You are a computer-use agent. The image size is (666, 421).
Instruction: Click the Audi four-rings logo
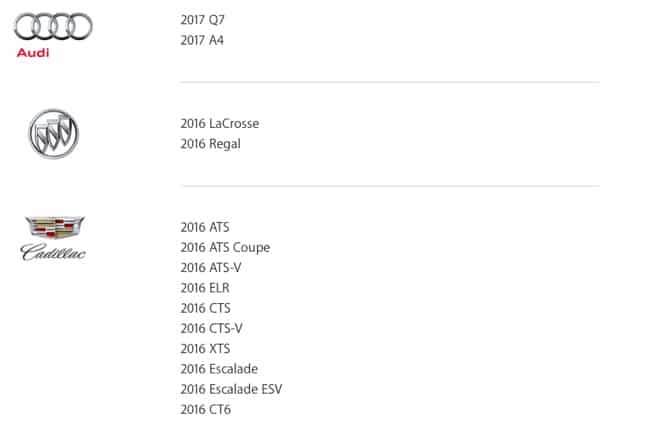pos(54,24)
